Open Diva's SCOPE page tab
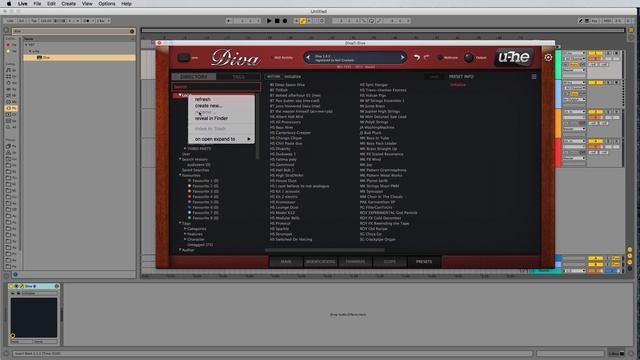The width and height of the screenshot is (640, 360). pyautogui.click(x=390, y=262)
